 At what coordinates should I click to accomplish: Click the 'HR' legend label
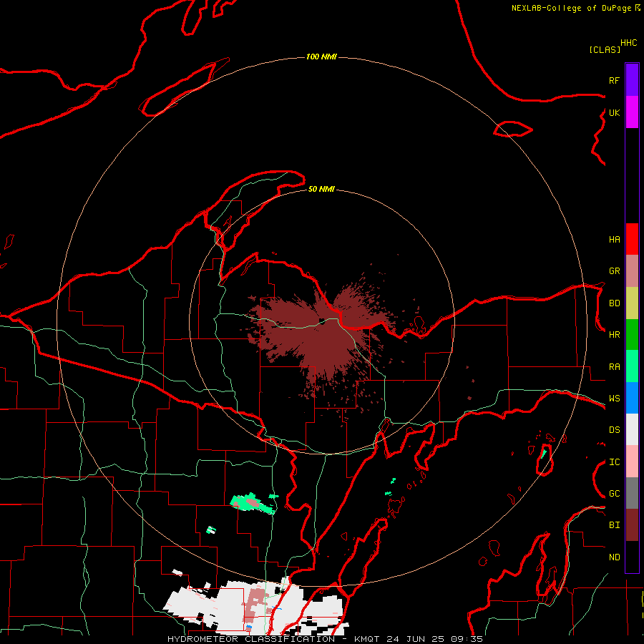pos(614,335)
